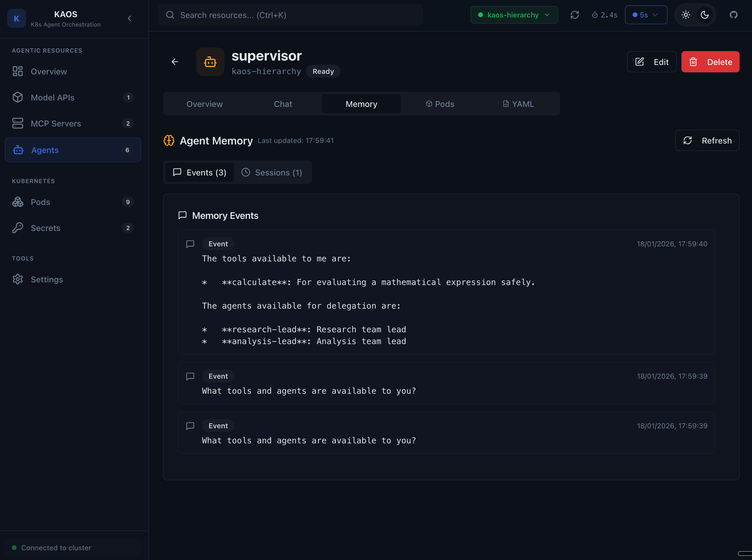Go back using the left arrow icon

175,62
